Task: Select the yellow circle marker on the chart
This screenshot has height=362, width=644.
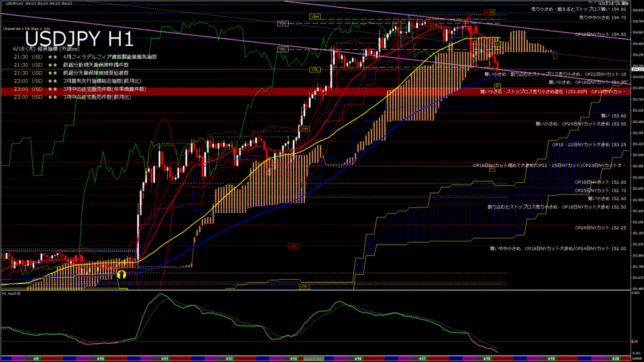Action: point(121,274)
